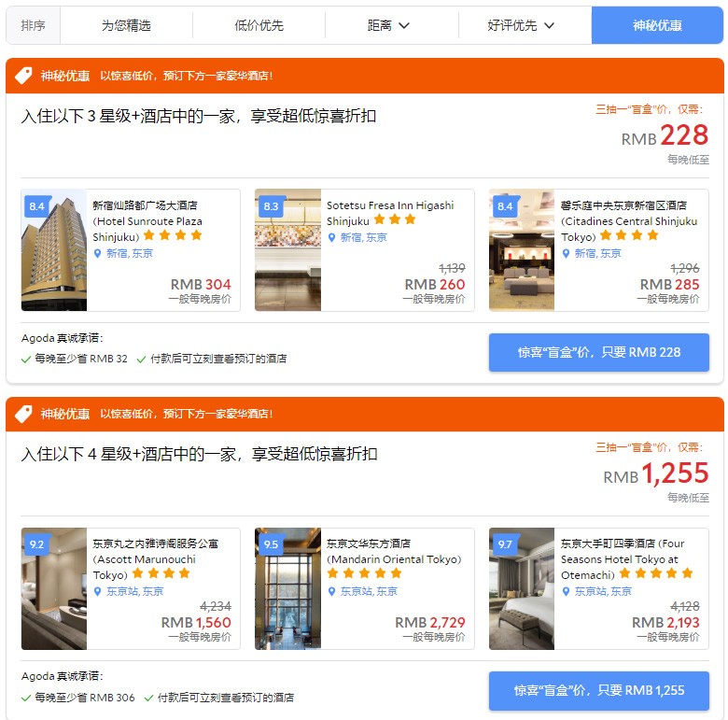The image size is (728, 720).
Task: Open 东京站, 东京 link of Ascott Marunouchi
Action: (134, 592)
